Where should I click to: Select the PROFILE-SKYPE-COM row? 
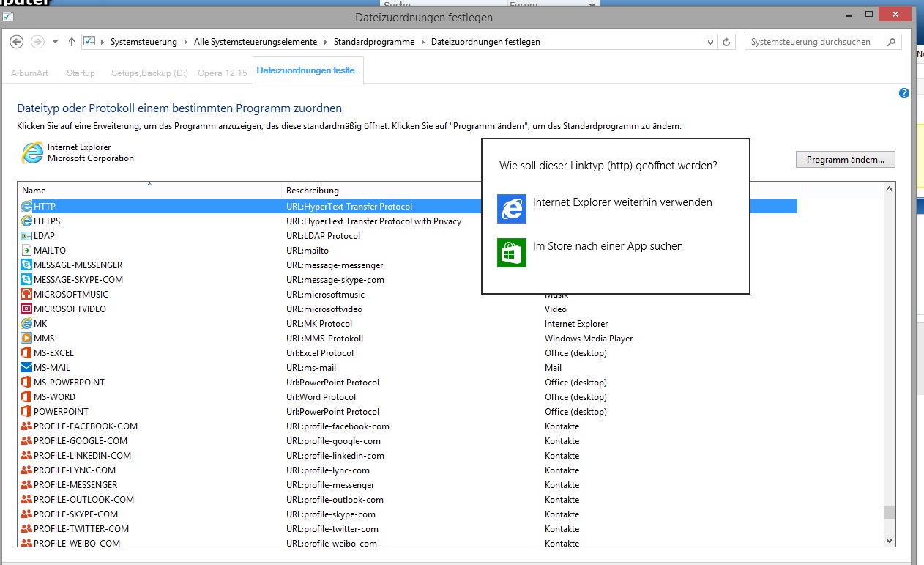click(x=408, y=514)
